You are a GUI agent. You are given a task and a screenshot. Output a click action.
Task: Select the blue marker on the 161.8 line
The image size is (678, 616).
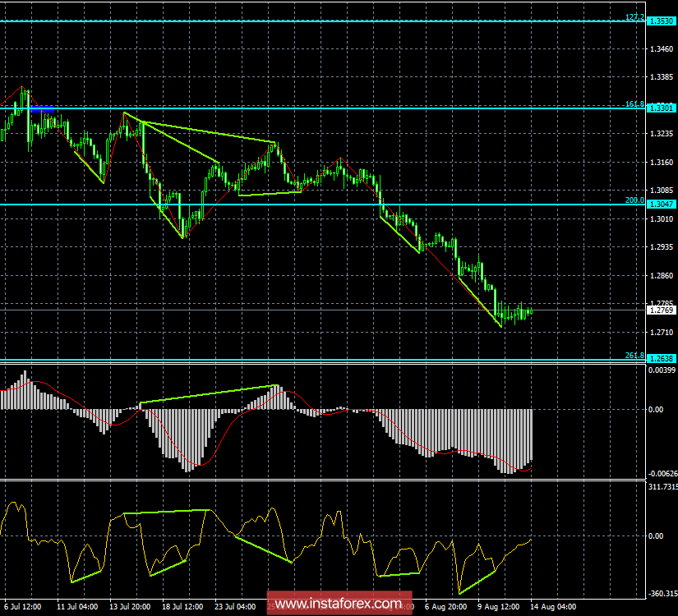(42, 108)
